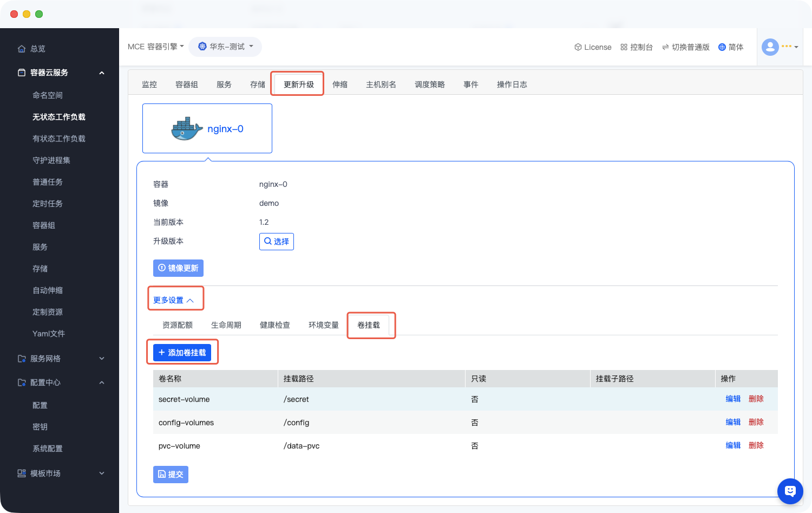Click the License icon in header
Image resolution: width=812 pixels, height=513 pixels.
tap(578, 47)
